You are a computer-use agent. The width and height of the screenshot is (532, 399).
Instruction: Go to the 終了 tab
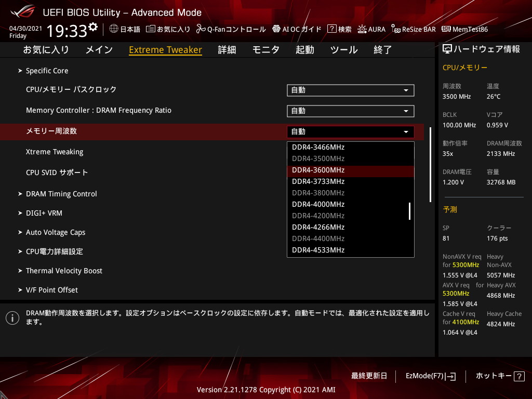pyautogui.click(x=383, y=49)
